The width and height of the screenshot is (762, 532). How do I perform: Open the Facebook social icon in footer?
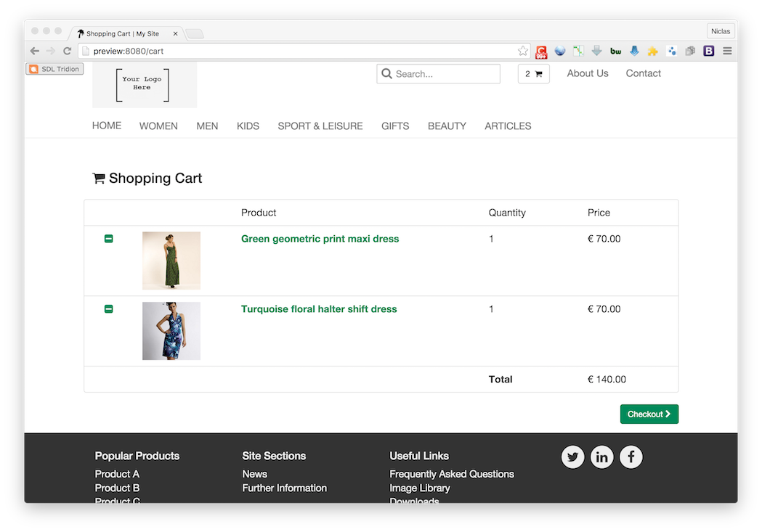631,457
